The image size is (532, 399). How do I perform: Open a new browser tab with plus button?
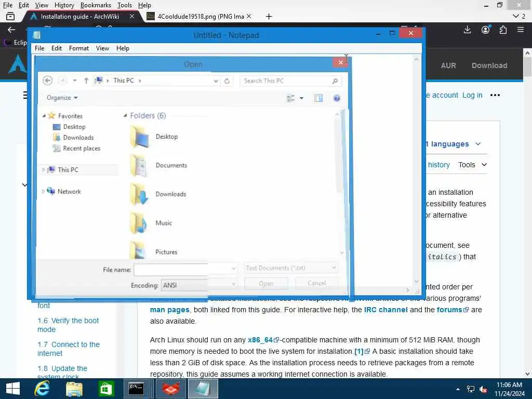[269, 16]
